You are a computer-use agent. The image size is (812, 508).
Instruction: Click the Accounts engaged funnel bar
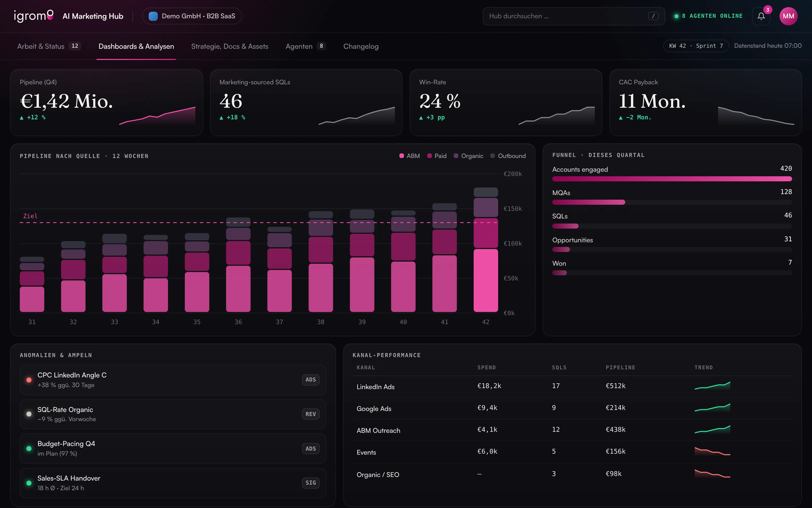[672, 179]
